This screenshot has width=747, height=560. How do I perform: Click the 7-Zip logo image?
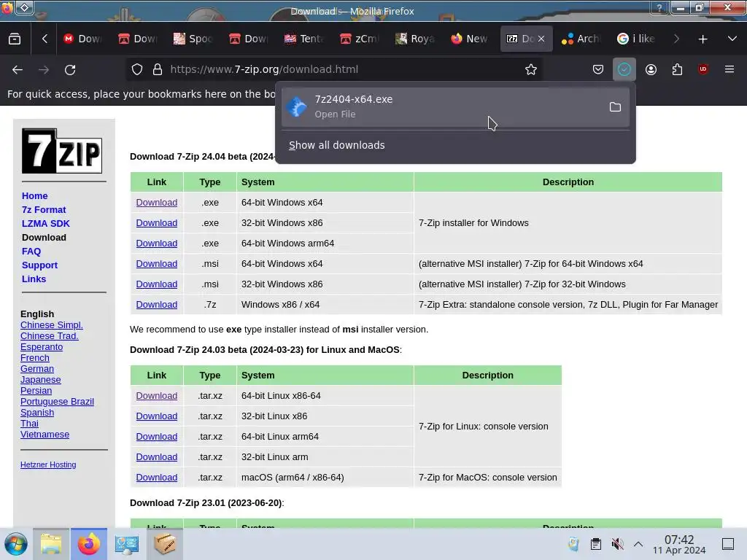pyautogui.click(x=62, y=151)
